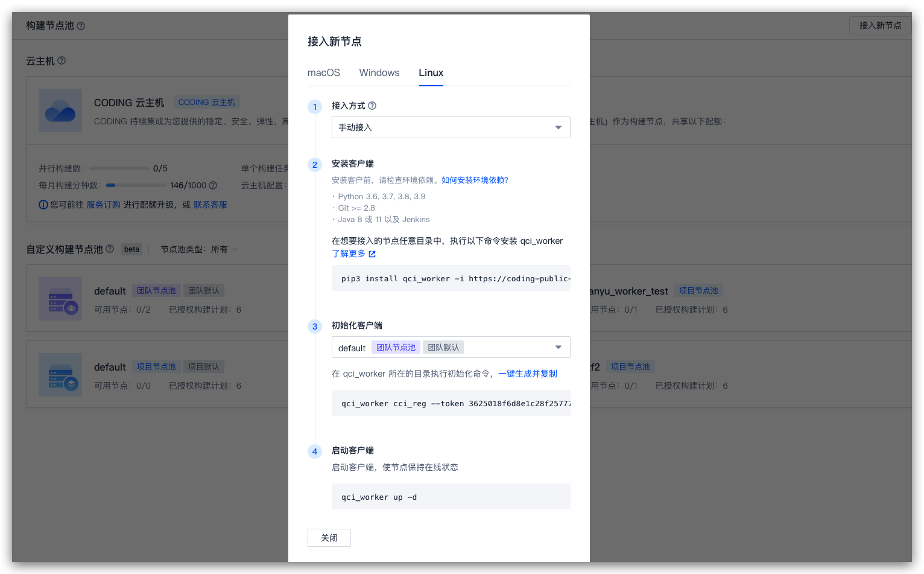
Task: Switch to the Windows tab
Action: pos(379,72)
